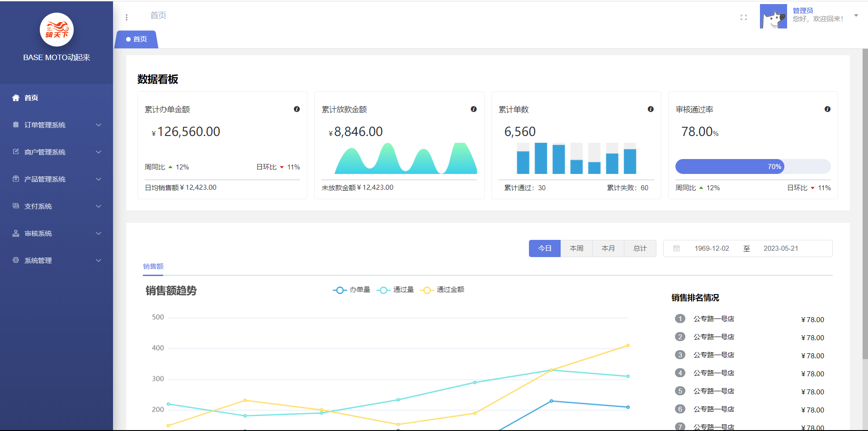Viewport: 868px width, 431px height.
Task: Click rank 1 公专路一号店 row
Action: click(x=750, y=319)
